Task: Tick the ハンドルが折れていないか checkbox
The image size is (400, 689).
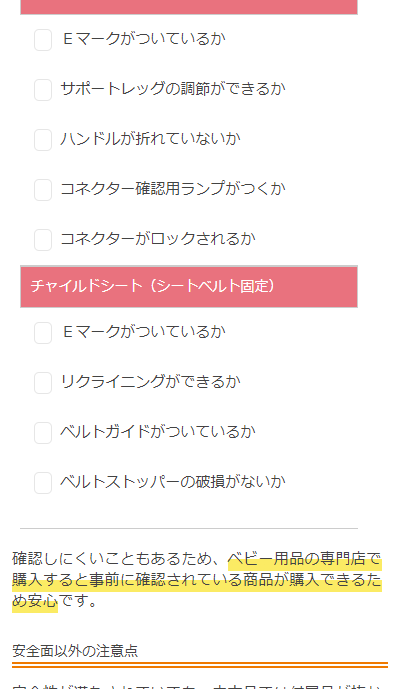Action: pos(43,140)
